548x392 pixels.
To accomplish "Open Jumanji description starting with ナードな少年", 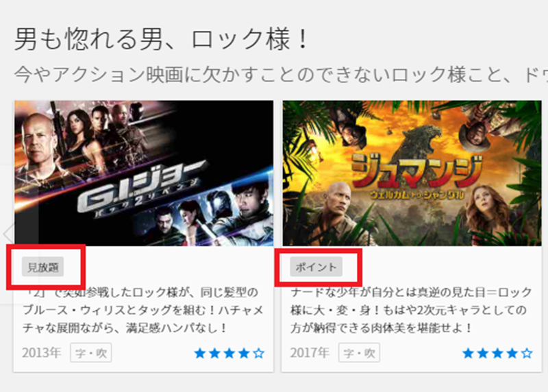I will (411, 310).
